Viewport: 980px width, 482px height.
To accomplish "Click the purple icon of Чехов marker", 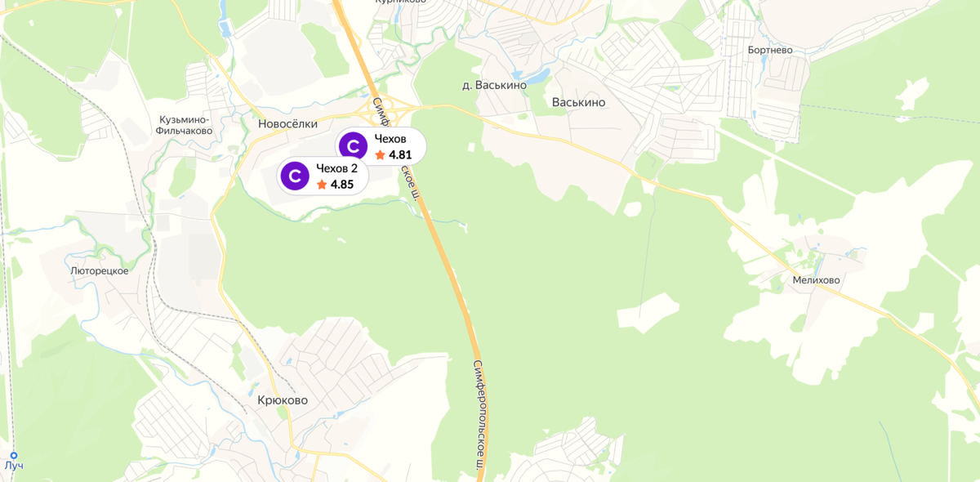I will (353, 146).
